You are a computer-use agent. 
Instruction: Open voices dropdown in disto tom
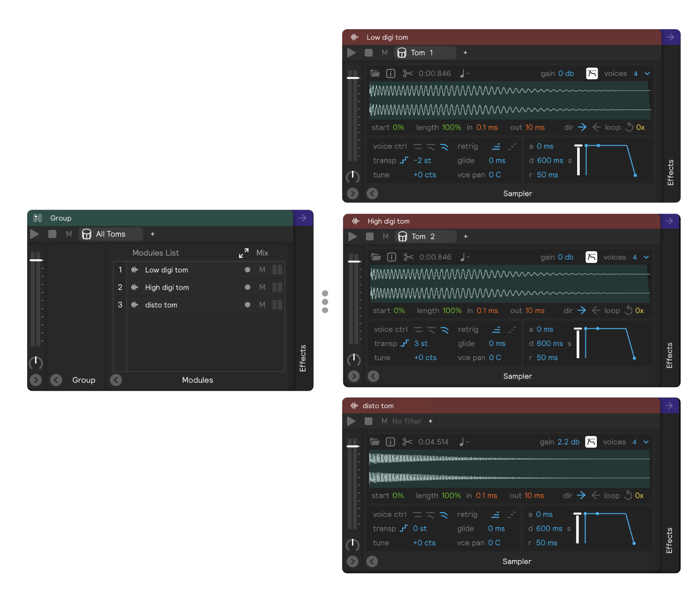646,442
